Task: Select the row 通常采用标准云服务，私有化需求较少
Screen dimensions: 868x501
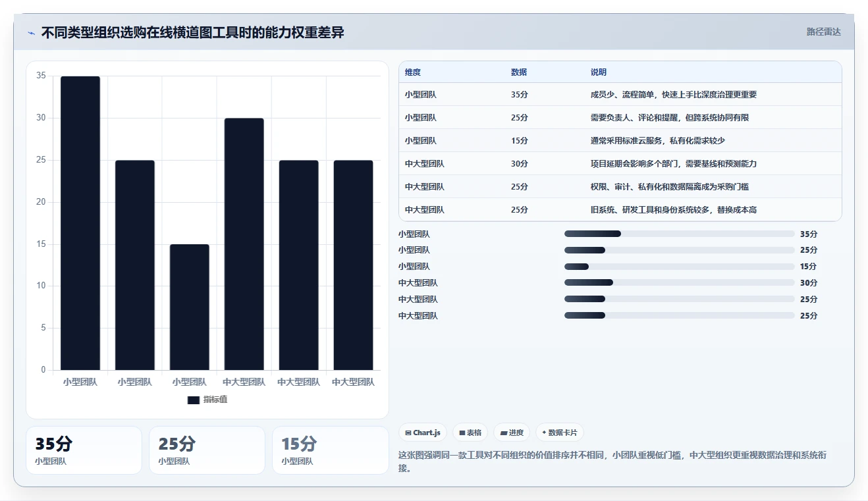Action: tap(620, 140)
